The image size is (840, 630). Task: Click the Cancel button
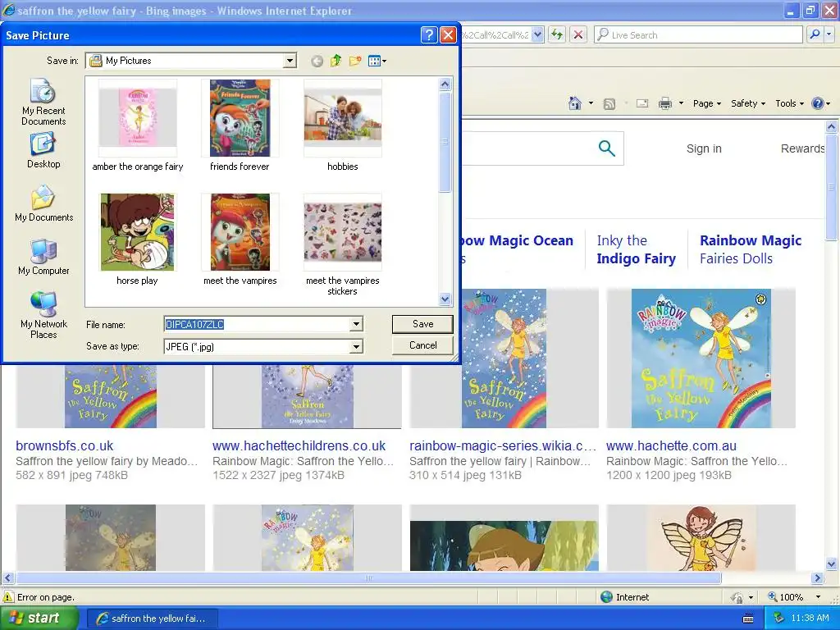pyautogui.click(x=422, y=345)
